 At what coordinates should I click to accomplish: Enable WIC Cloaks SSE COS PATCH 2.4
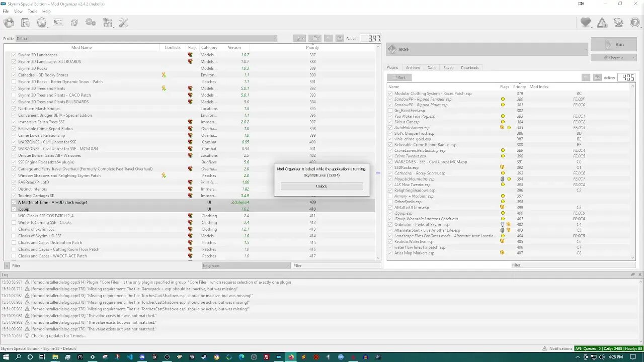[14, 216]
